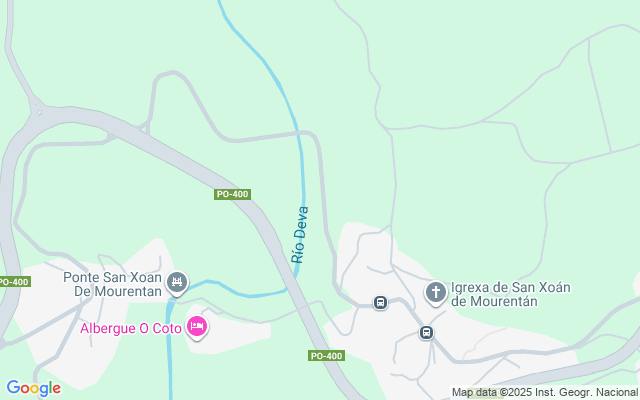
Task: Click the river segment below Ponte San Xoan
Action: [169, 351]
